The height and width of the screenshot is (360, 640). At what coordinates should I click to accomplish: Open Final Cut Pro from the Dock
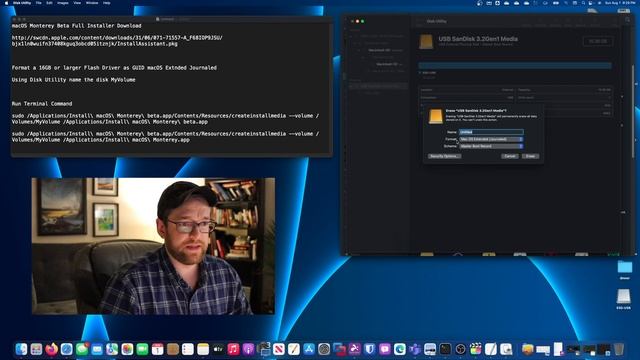tap(476, 349)
